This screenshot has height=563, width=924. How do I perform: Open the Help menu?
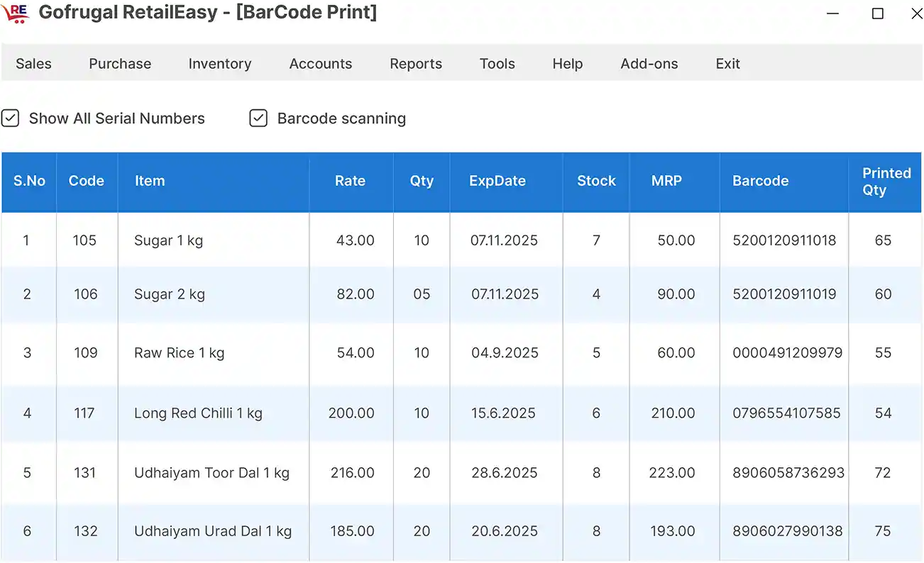(x=567, y=63)
